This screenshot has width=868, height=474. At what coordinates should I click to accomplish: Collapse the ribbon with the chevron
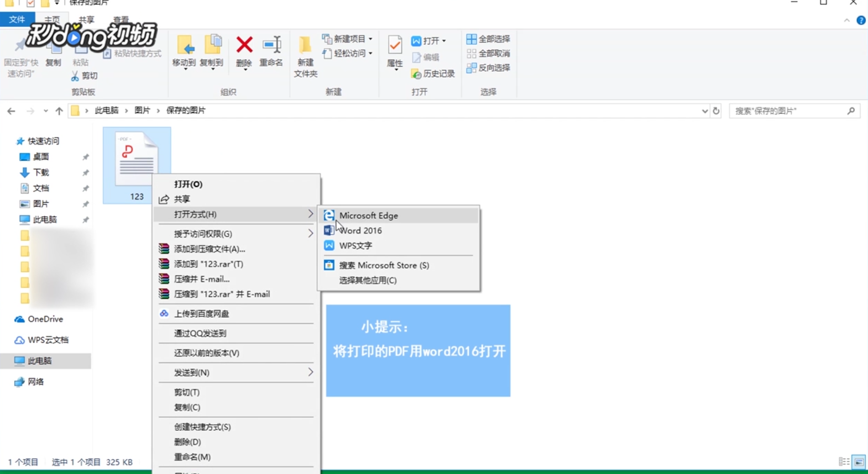[x=847, y=20]
